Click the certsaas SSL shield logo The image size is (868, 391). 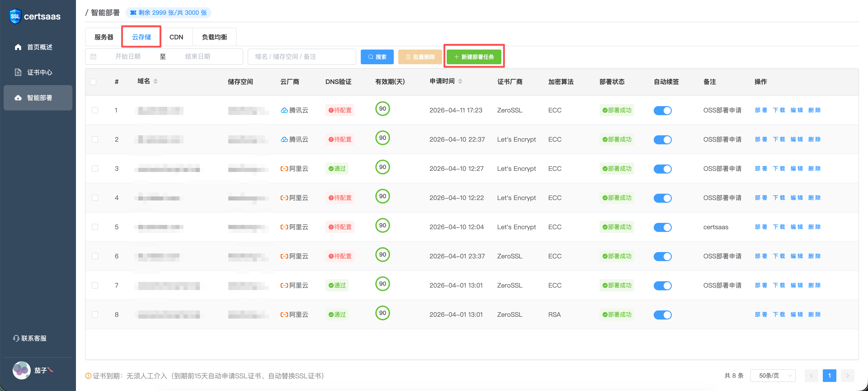coord(15,16)
